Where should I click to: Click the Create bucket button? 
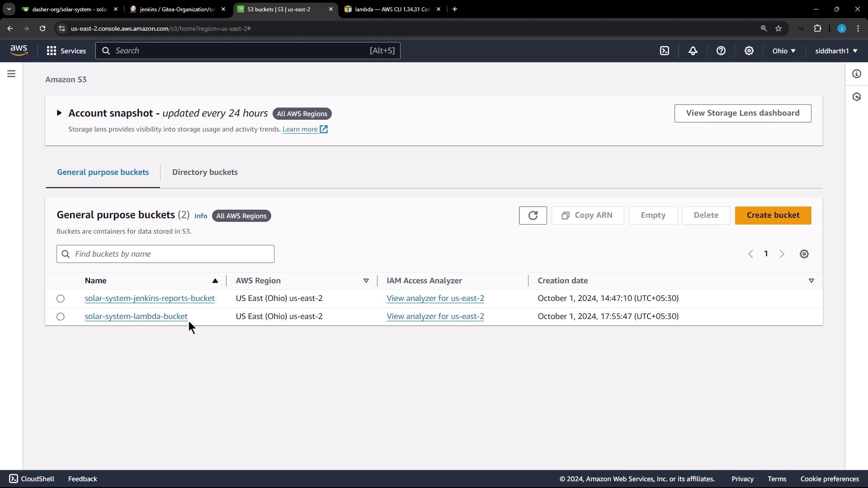[x=773, y=216]
